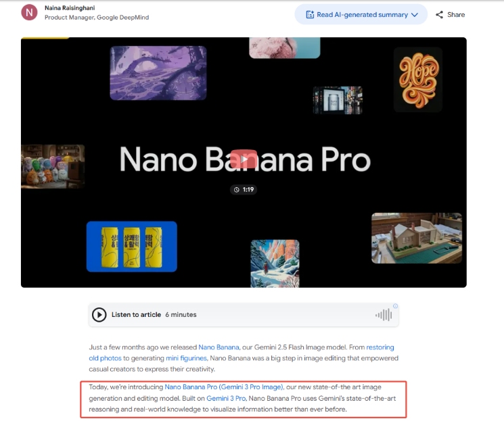504x421 pixels.
Task: Click the share icon next to Share
Action: click(439, 15)
